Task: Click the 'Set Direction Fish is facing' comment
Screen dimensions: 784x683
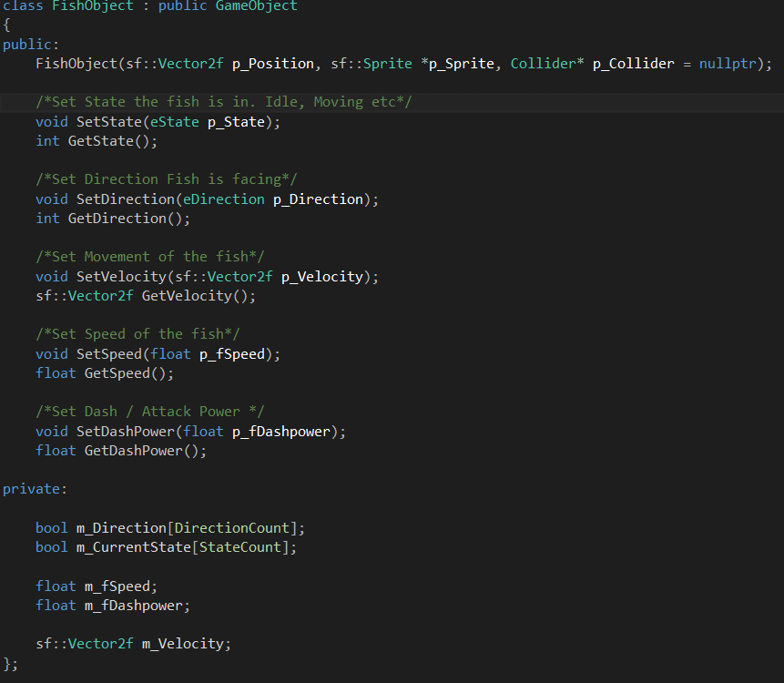Action: pyautogui.click(x=167, y=179)
